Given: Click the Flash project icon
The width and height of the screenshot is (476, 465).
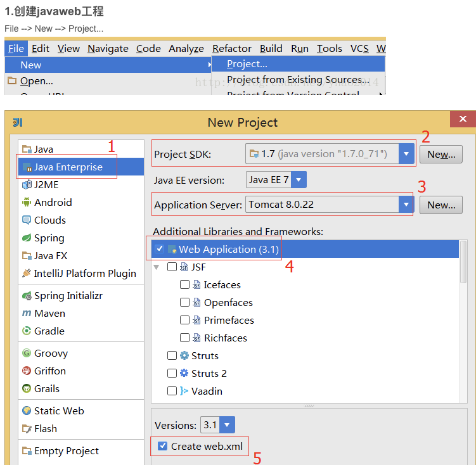Looking at the screenshot, I should (27, 429).
